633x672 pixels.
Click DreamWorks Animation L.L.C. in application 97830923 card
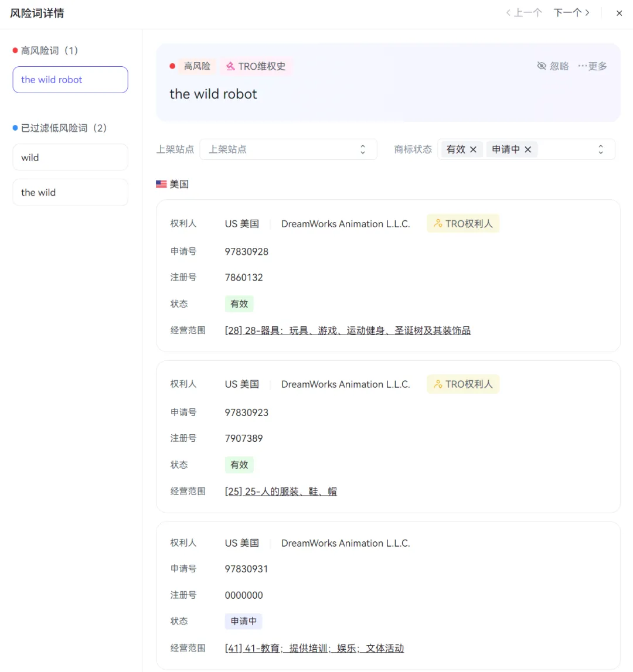coord(346,384)
